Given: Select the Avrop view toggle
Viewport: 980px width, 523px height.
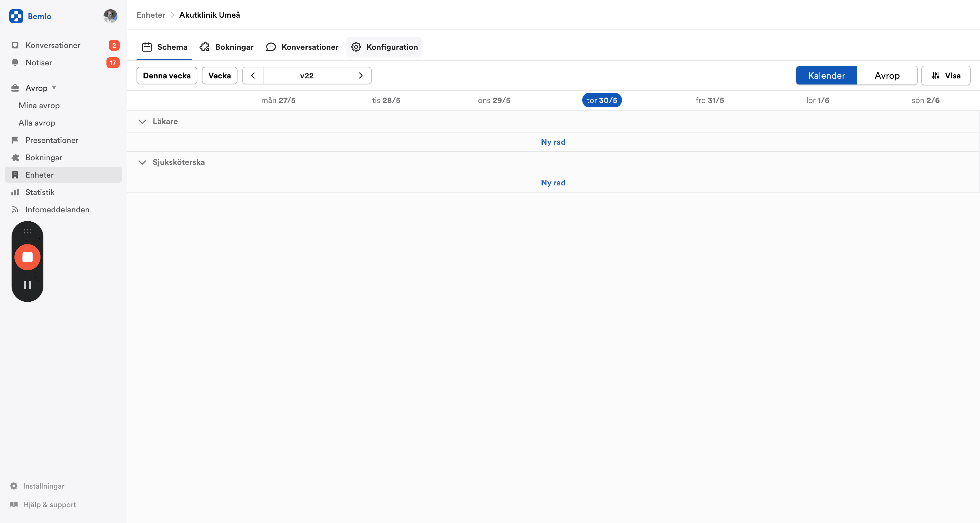Looking at the screenshot, I should [887, 75].
